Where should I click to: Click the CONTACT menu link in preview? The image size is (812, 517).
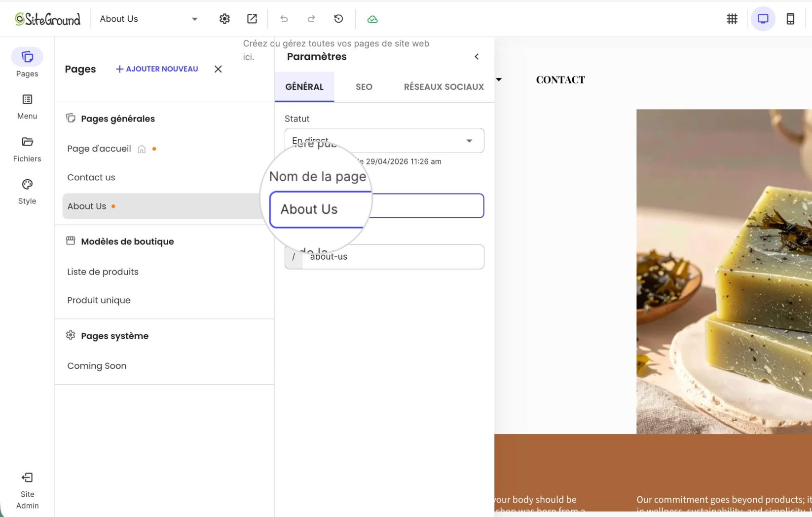click(560, 80)
